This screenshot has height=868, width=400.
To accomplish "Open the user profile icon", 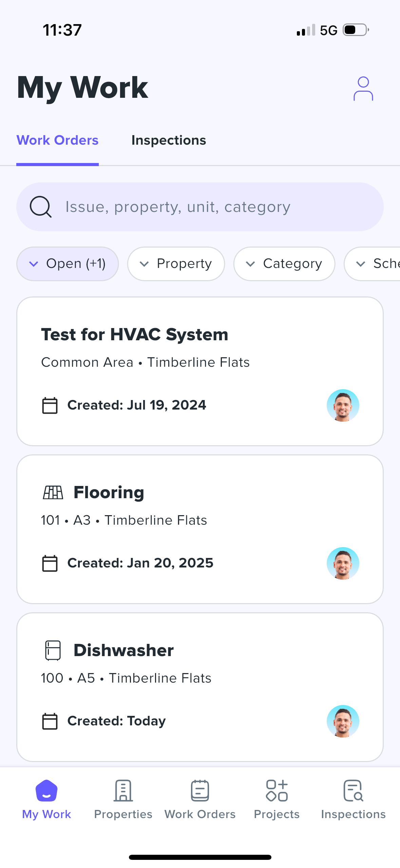I will click(363, 89).
